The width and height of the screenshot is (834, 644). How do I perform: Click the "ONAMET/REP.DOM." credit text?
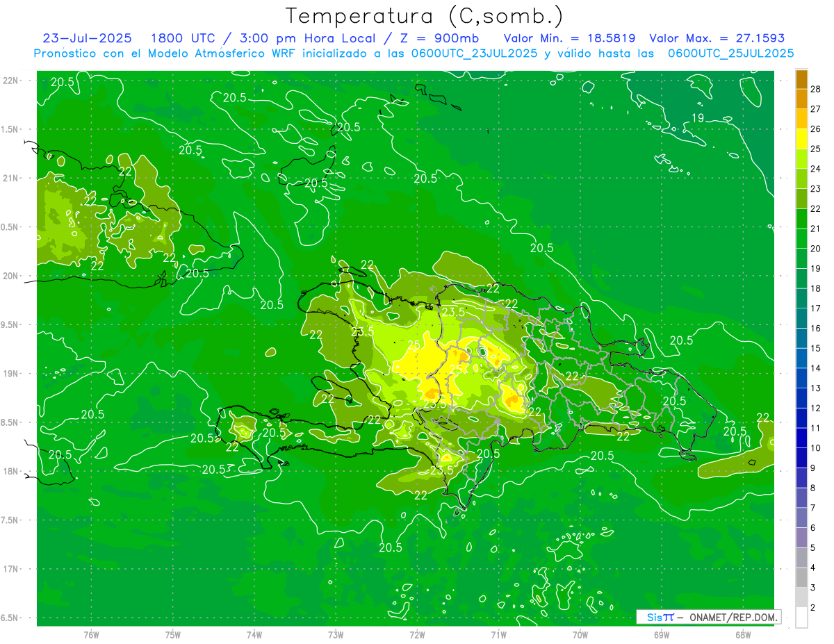pos(734,617)
